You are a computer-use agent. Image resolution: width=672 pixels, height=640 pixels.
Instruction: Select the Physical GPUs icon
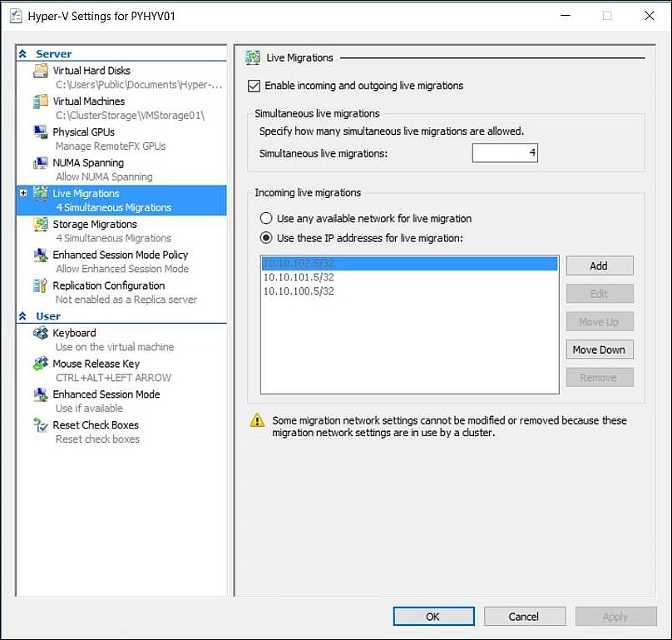tap(40, 132)
